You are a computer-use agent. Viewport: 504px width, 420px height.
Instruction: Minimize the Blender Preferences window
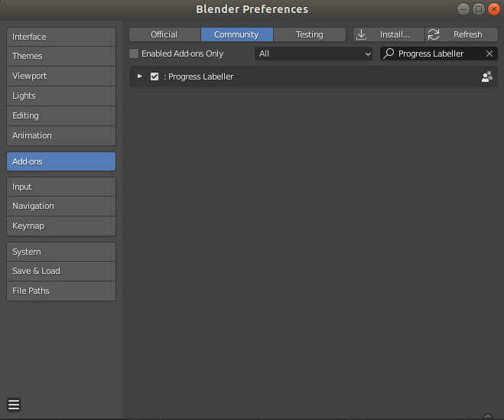pos(463,9)
